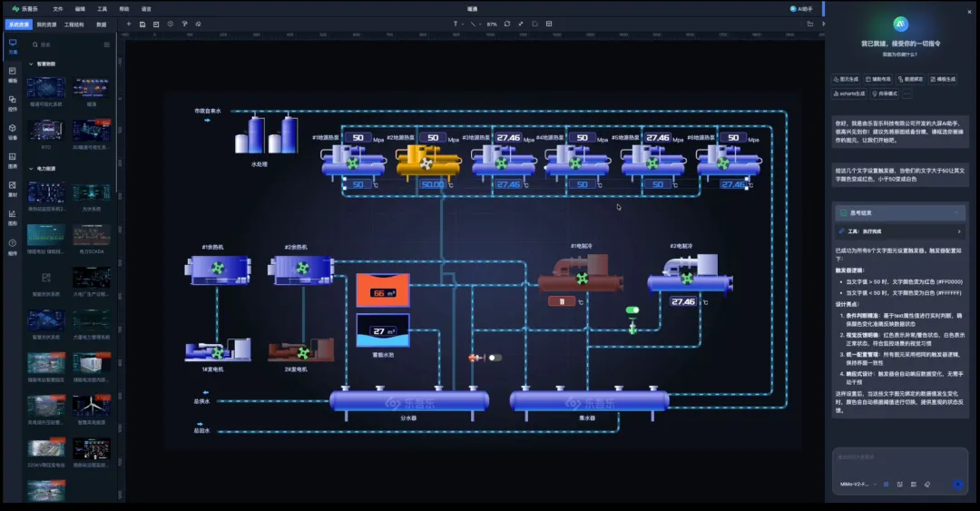
Task: Click the grid layout toolbar icon
Action: pyautogui.click(x=549, y=24)
